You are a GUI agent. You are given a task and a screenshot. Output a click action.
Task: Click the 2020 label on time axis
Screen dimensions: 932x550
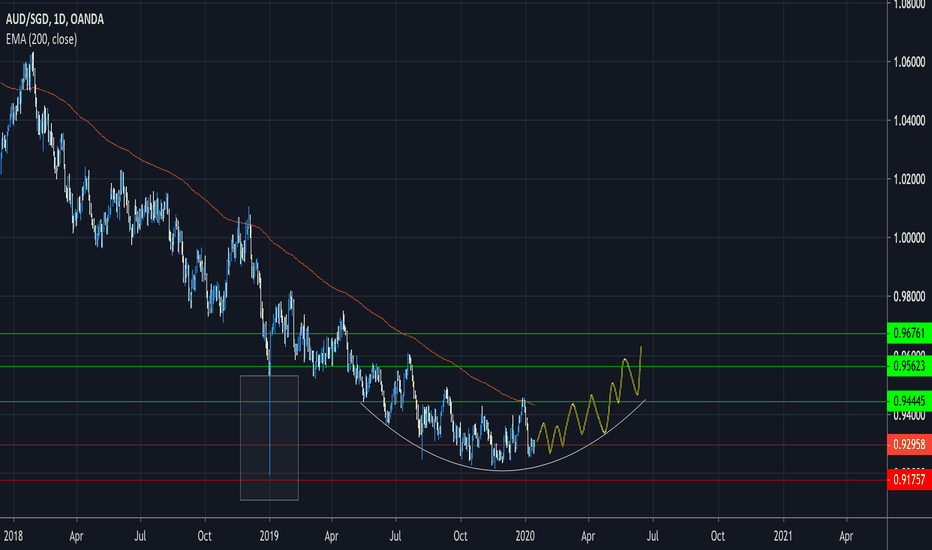(x=527, y=536)
